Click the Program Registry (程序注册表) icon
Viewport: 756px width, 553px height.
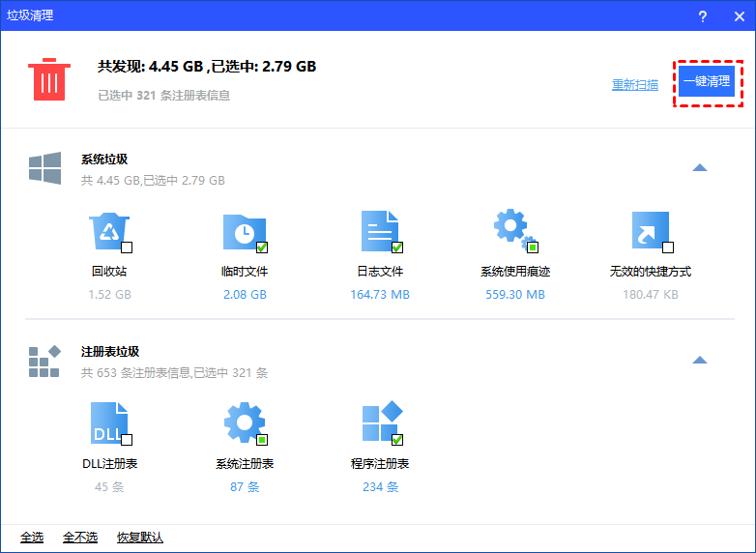tap(379, 422)
